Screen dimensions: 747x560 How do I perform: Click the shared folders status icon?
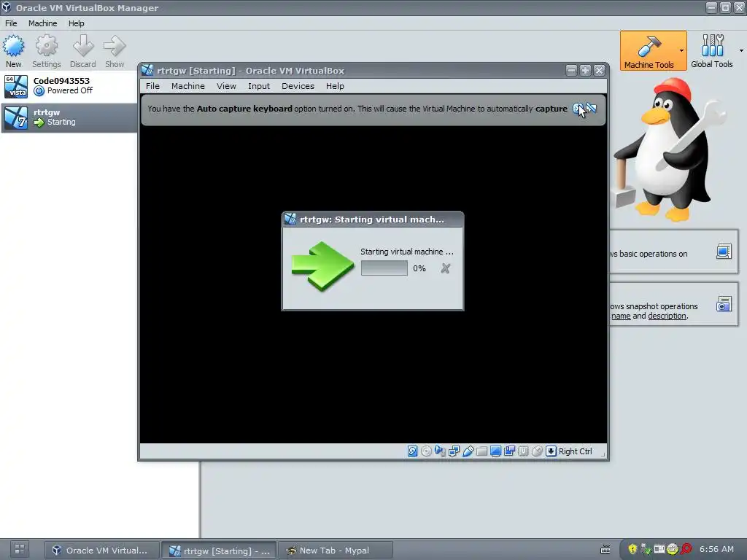481,451
